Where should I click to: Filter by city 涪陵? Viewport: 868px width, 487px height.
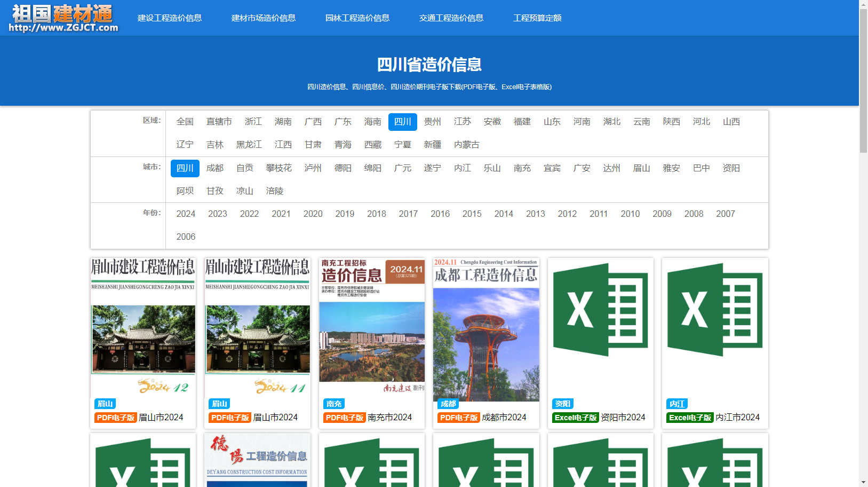(x=275, y=191)
